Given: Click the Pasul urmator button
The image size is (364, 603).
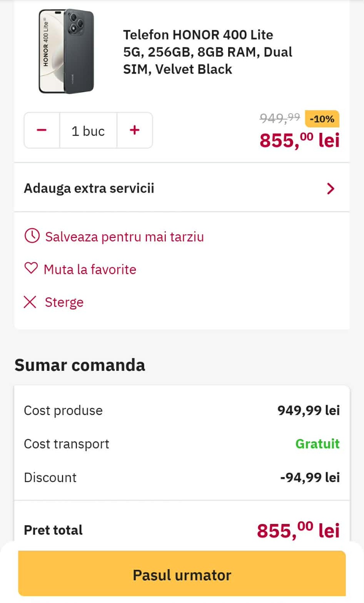Looking at the screenshot, I should click(182, 574).
